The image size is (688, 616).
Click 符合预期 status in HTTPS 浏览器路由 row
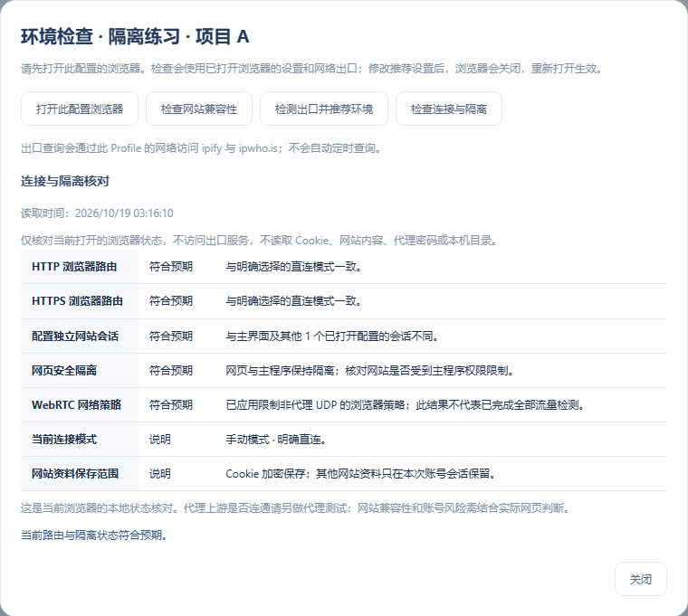(x=171, y=301)
